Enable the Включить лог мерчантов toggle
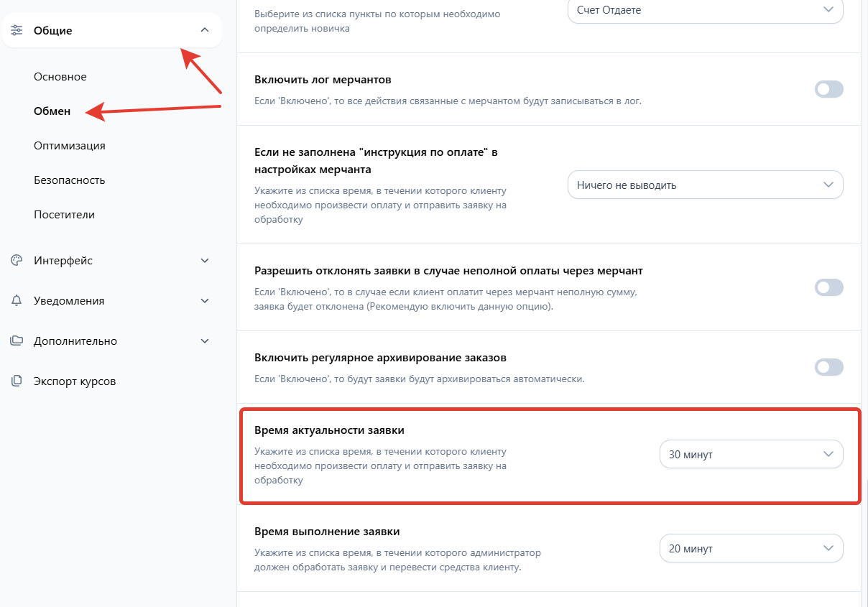868x607 pixels. click(828, 89)
